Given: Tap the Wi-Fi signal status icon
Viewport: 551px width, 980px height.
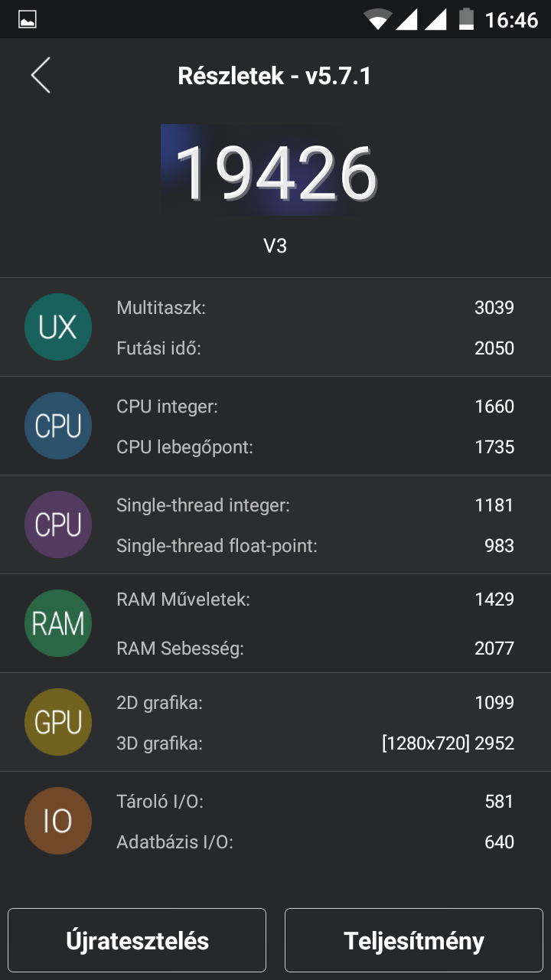Looking at the screenshot, I should point(377,19).
